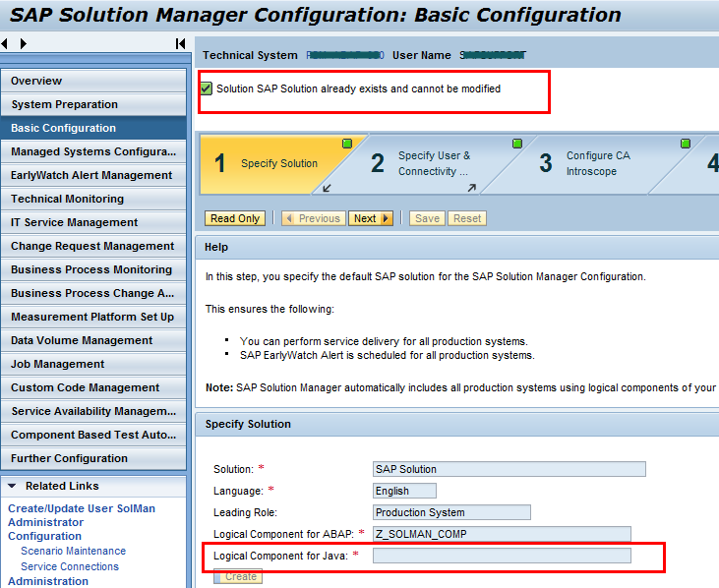The image size is (719, 588).
Task: Click the back navigation arrow icon
Action: click(5, 43)
